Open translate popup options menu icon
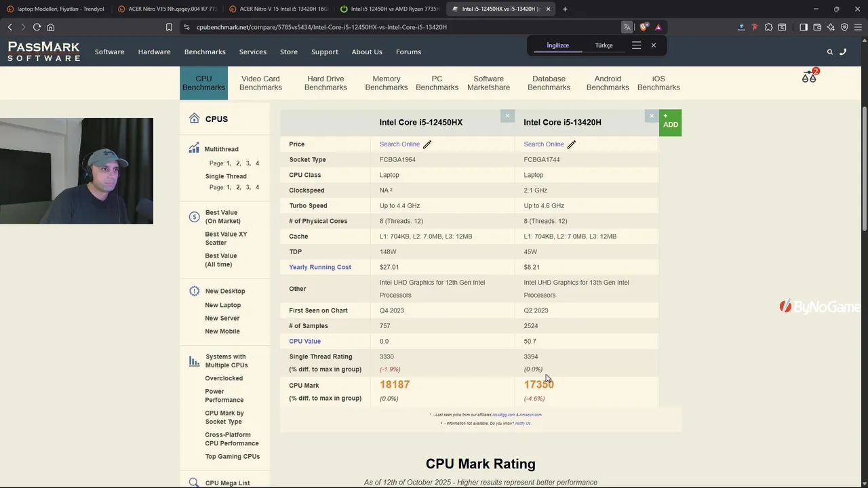The height and width of the screenshot is (488, 868). 636,45
